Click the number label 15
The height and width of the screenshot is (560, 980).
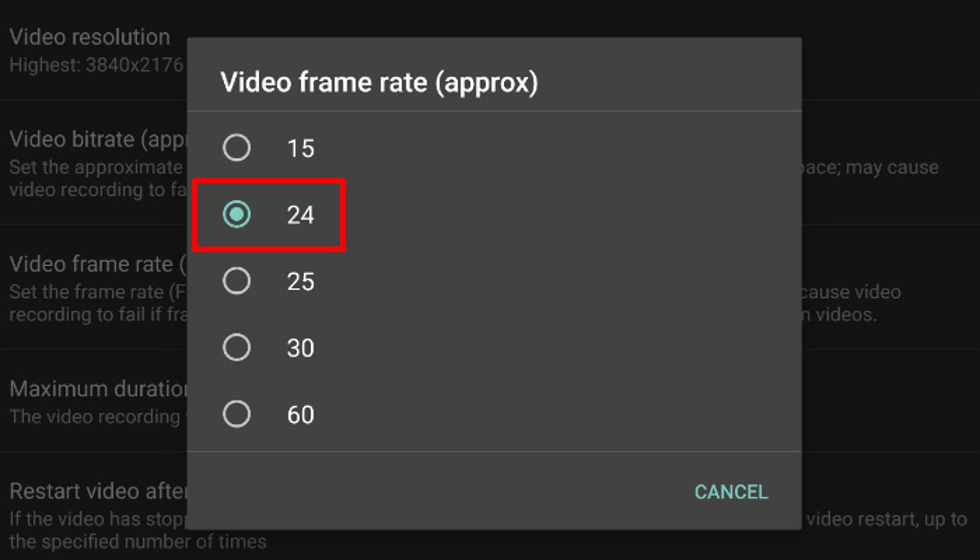pos(300,148)
